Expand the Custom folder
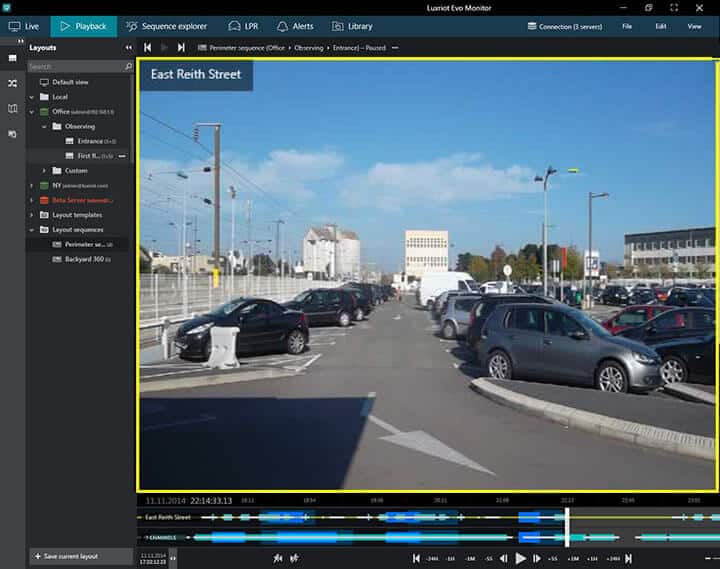This screenshot has height=569, width=720. pos(44,171)
